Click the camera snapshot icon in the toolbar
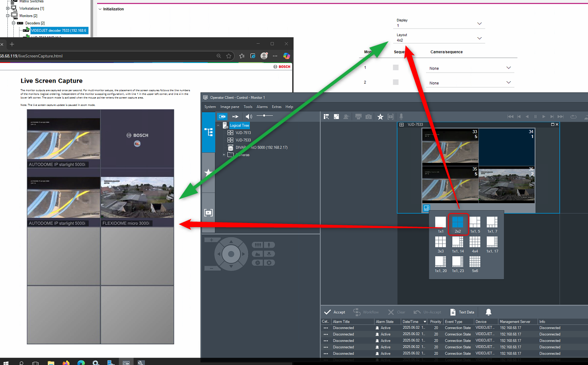The image size is (588, 365). coord(369,117)
